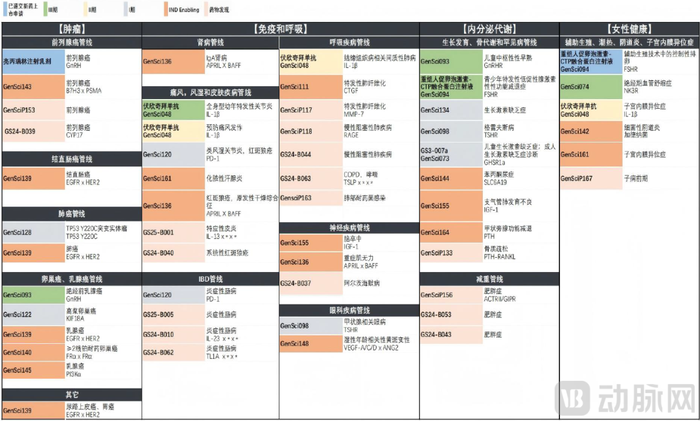The height and width of the screenshot is (421, 700).
Task: Click the GS24-B040 cell
Action: click(174, 253)
